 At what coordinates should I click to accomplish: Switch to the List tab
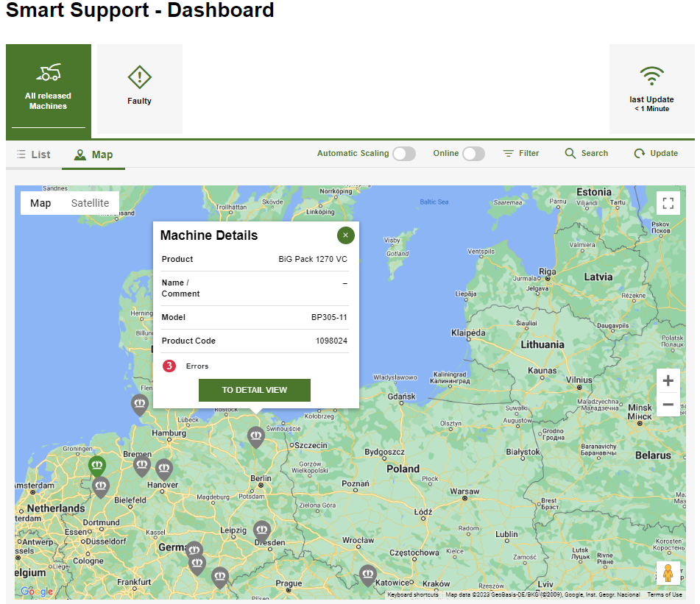point(34,154)
